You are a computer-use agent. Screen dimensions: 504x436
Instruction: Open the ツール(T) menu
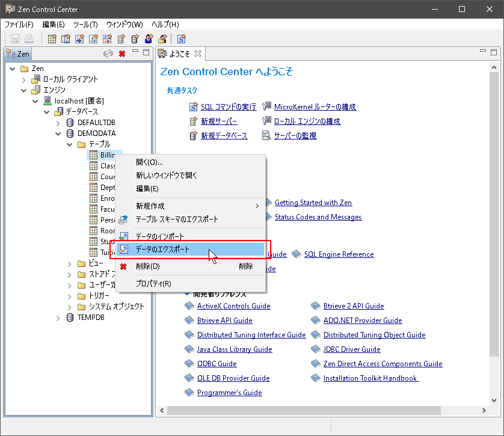pos(85,25)
